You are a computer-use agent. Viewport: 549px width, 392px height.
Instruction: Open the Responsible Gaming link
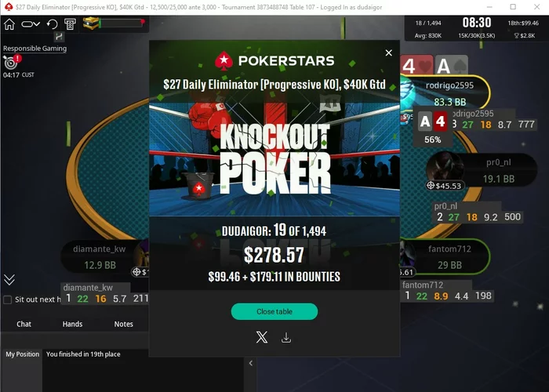tap(35, 49)
